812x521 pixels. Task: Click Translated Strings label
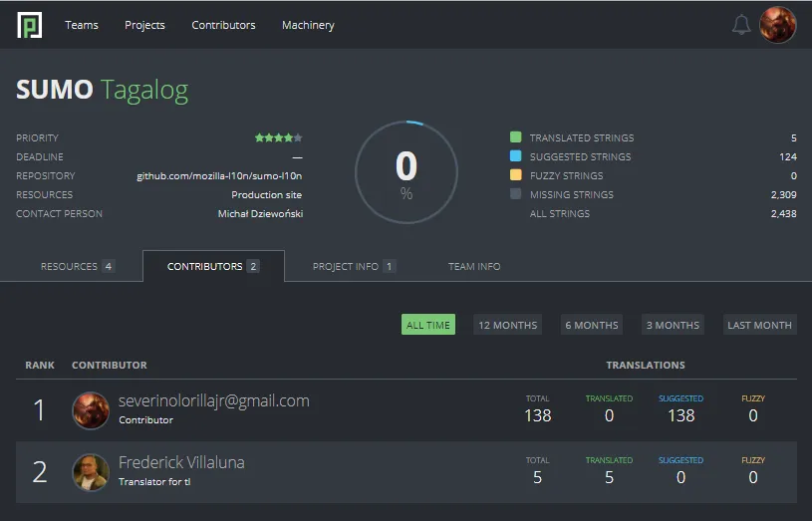tap(582, 137)
